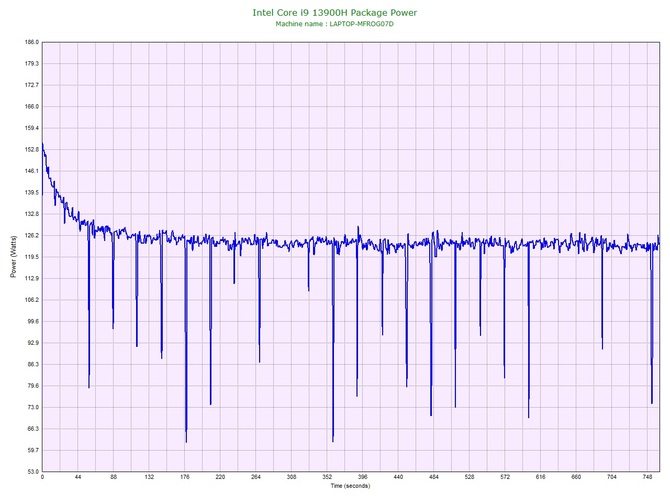Click the 53.0 value at the power axis bottom
The width and height of the screenshot is (670, 503).
tap(33, 472)
